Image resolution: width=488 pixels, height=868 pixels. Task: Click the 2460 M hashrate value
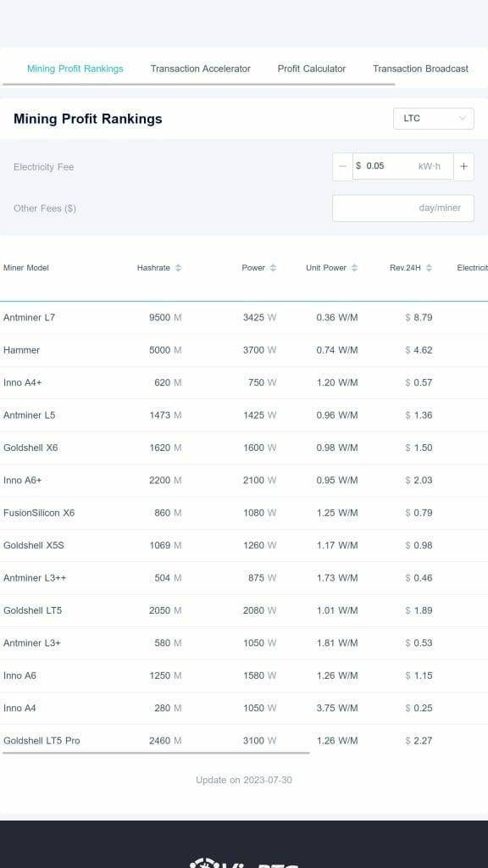(x=165, y=741)
